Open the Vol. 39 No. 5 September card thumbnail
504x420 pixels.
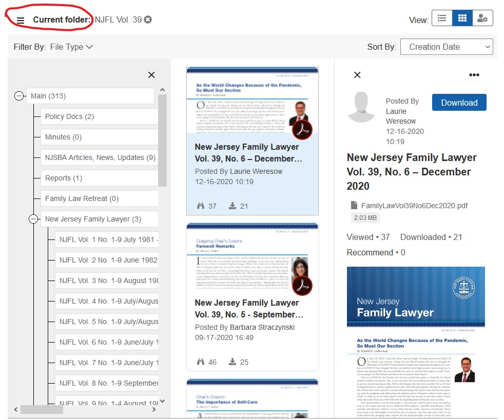253,256
